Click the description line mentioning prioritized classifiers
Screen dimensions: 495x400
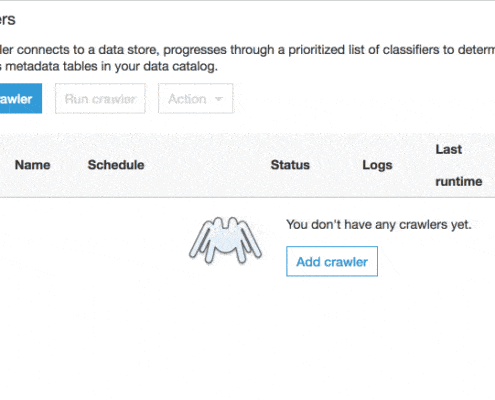click(x=247, y=50)
